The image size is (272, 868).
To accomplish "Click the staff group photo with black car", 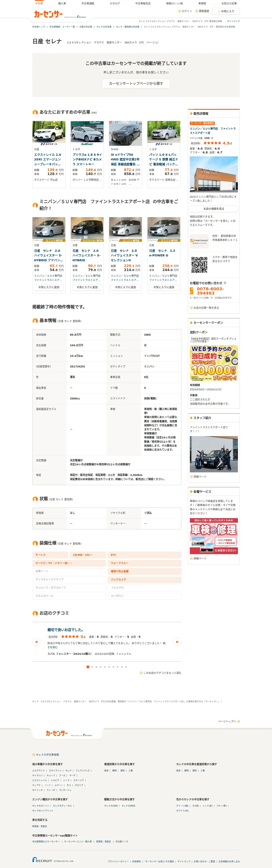I will [x=214, y=454].
